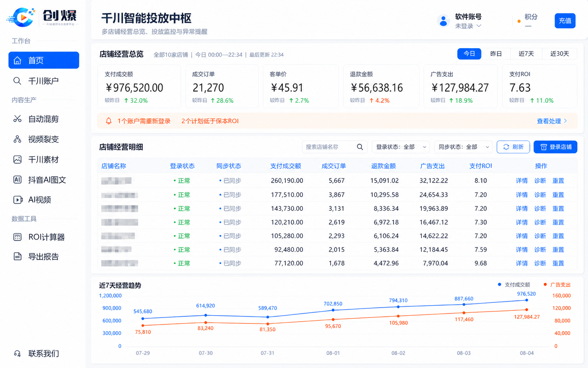588x368 pixels.
Task: Toggle 支付成交额 legend series
Action: (514, 285)
